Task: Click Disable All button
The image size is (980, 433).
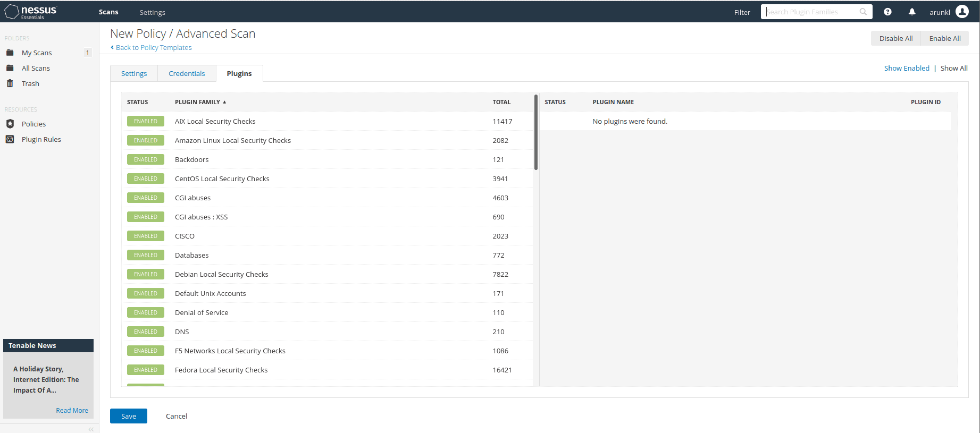Action: pyautogui.click(x=896, y=38)
